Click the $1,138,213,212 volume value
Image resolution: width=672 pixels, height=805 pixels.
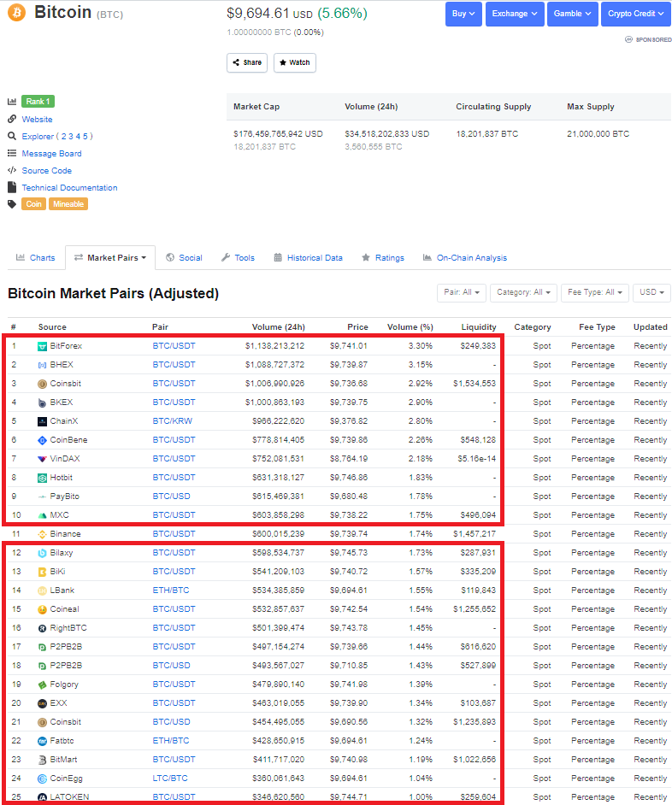tap(274, 346)
